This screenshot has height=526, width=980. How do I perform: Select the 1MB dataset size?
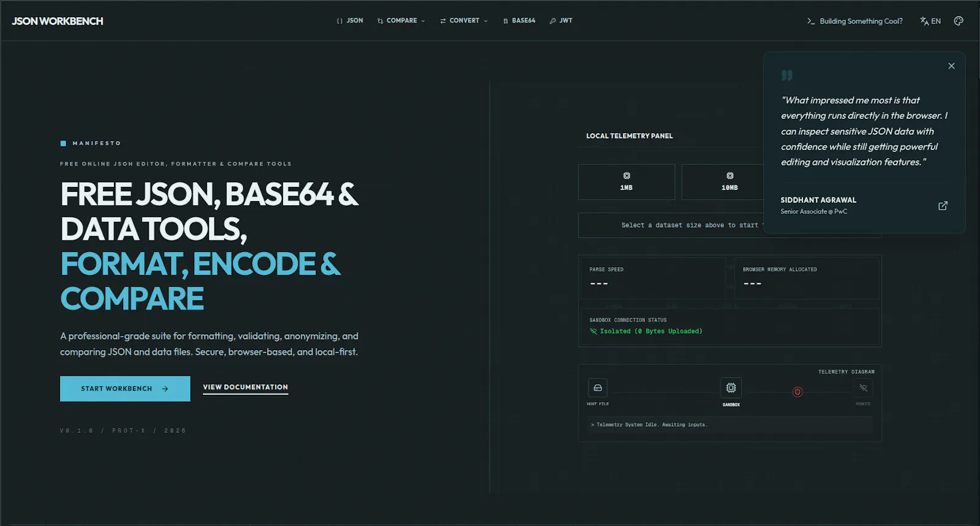click(627, 182)
